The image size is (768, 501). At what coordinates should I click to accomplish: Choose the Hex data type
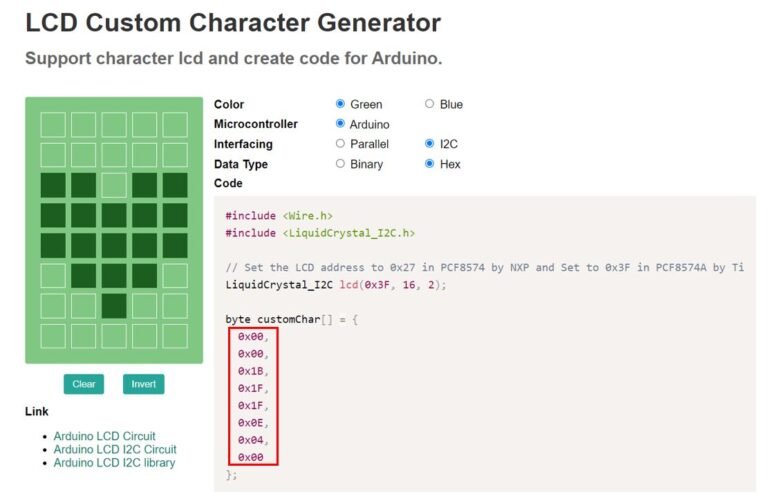(430, 164)
